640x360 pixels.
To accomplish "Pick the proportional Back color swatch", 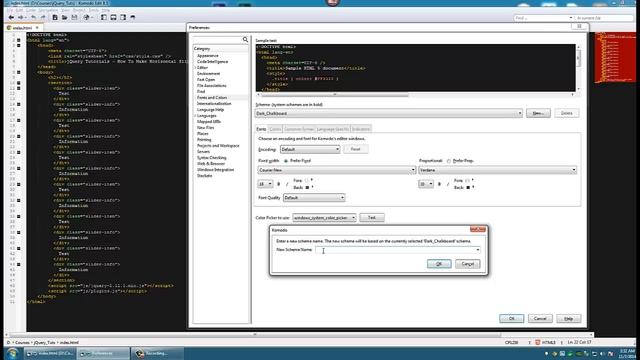I will (x=468, y=188).
